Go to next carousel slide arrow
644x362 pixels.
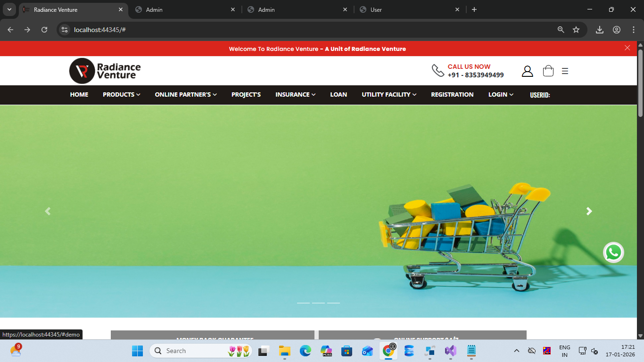(589, 211)
